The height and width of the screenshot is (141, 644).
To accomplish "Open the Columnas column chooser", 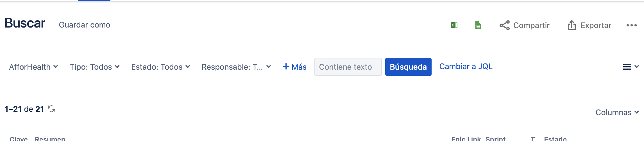I will (x=617, y=112).
